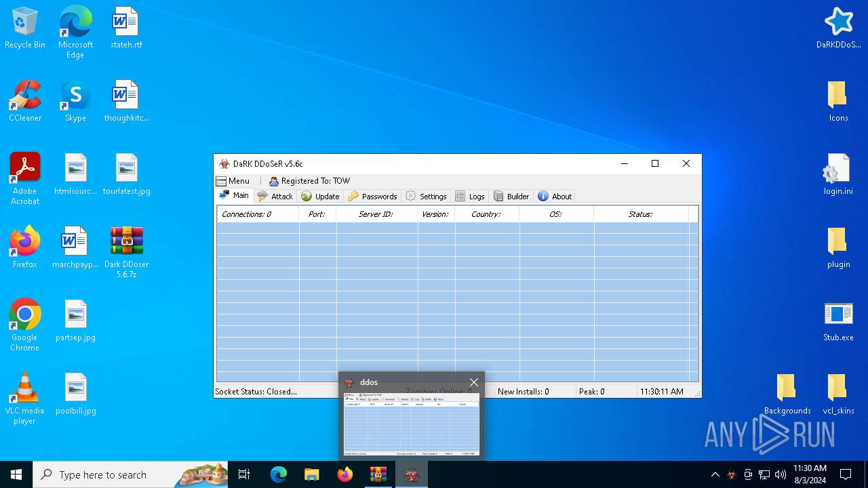The width and height of the screenshot is (868, 488).
Task: Click the Peak: 0 status entry
Action: click(x=591, y=392)
